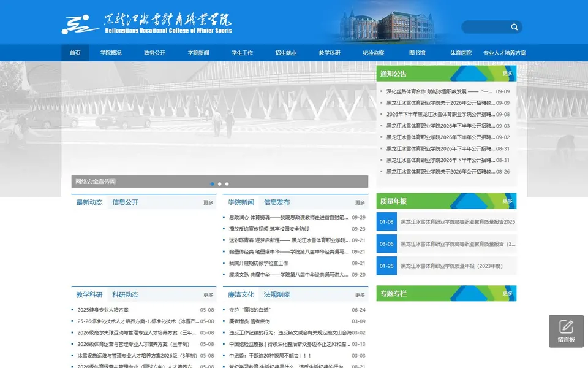Switch to 最新动态 tab

(89, 202)
